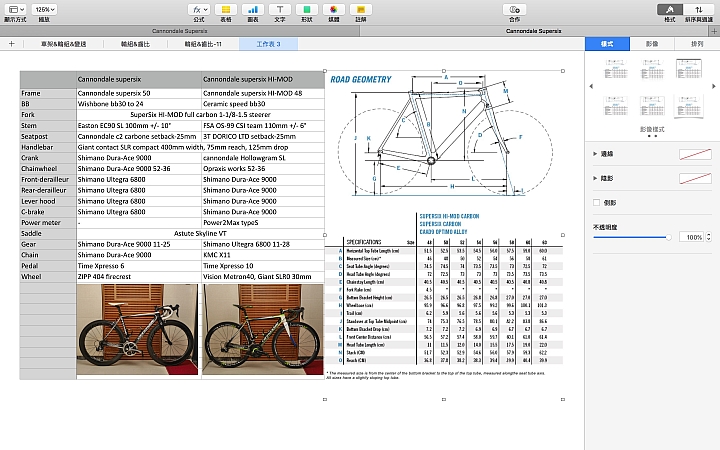Enable the 倒影 reflection checkbox
This screenshot has height=450, width=720.
pos(596,202)
